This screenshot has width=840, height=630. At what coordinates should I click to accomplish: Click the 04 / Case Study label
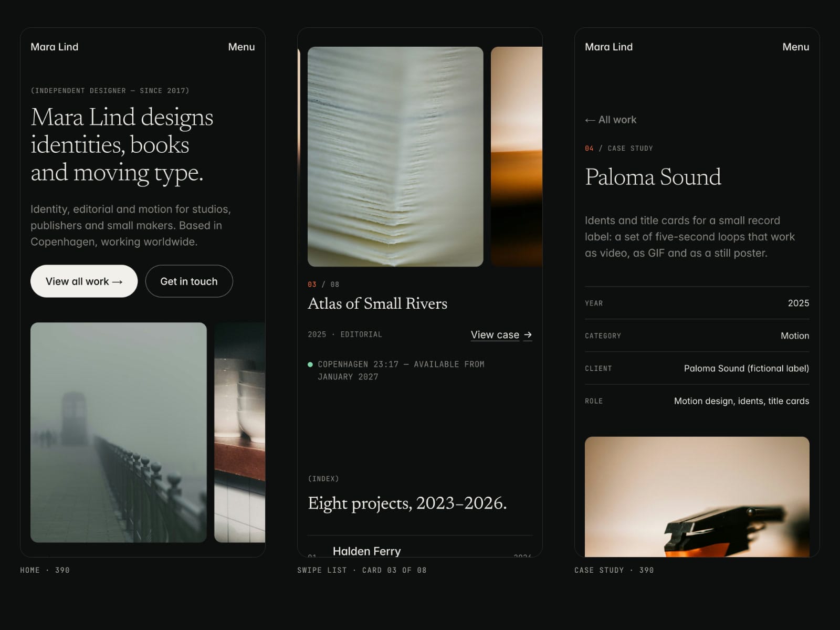619,149
